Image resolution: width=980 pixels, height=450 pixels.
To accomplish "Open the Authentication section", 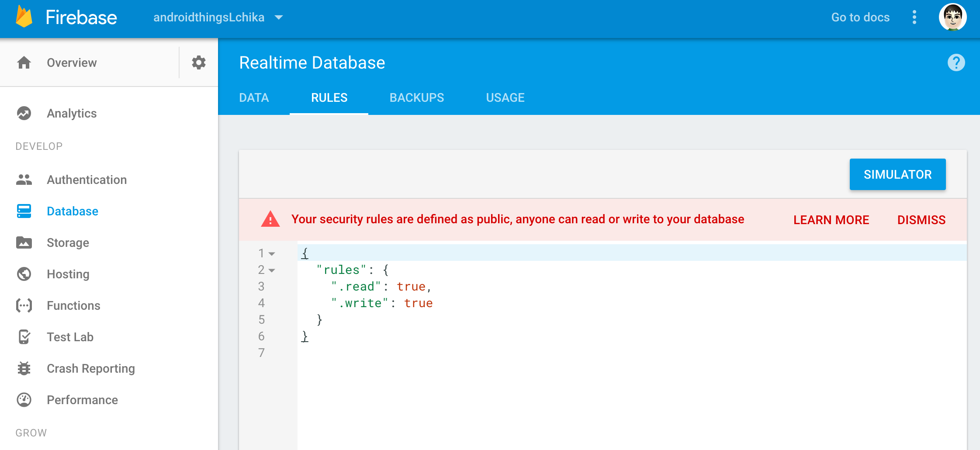I will pyautogui.click(x=87, y=180).
